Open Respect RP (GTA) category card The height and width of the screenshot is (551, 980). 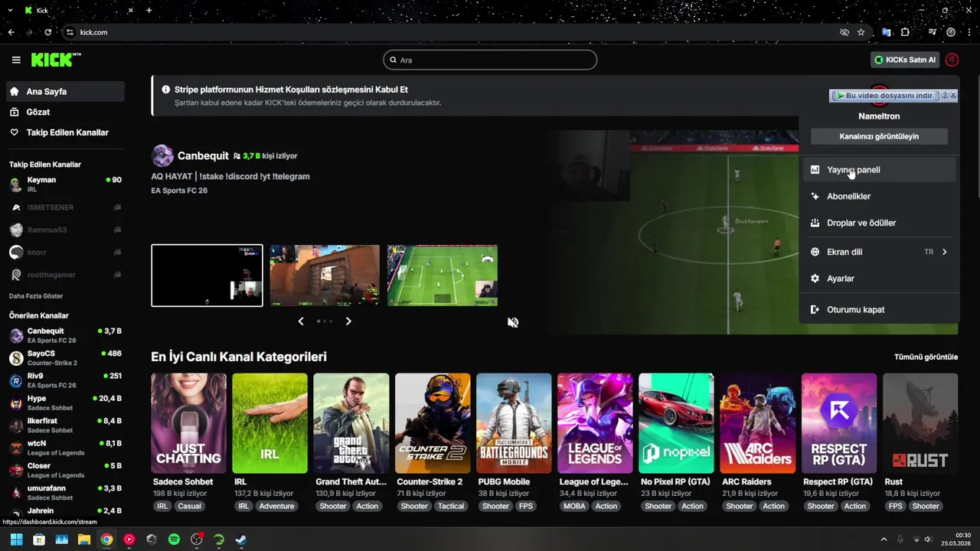tap(839, 423)
